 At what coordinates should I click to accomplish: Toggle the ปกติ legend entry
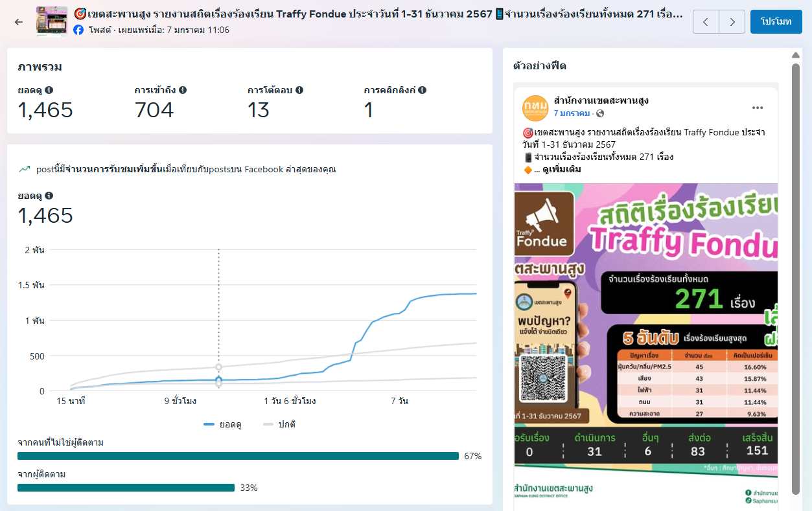(x=279, y=425)
